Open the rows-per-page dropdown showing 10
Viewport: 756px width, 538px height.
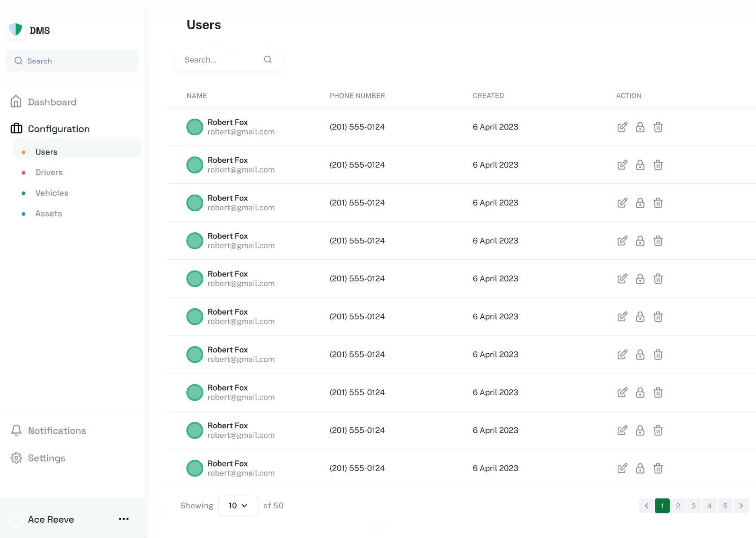pos(238,506)
